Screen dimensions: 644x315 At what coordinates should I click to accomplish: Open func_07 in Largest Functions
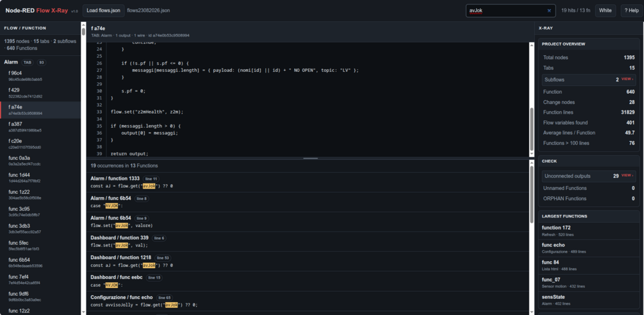coord(589,282)
